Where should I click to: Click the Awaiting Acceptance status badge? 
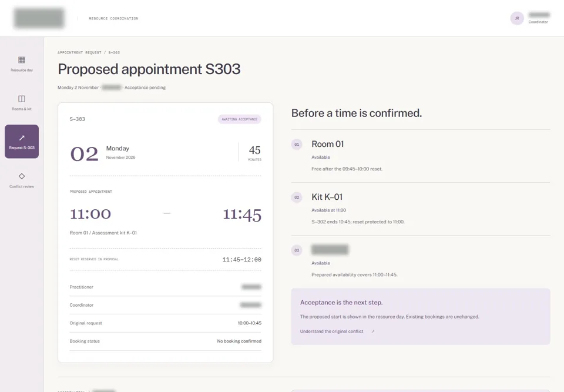[240, 119]
